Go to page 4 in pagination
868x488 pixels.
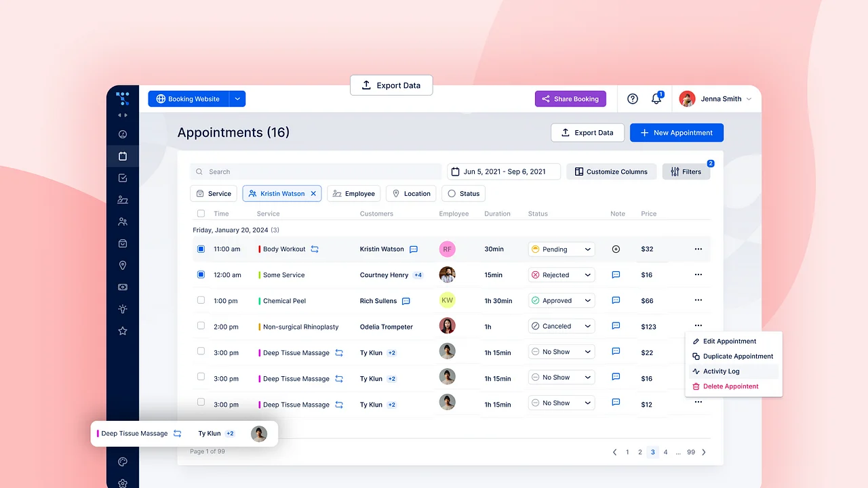(x=665, y=451)
